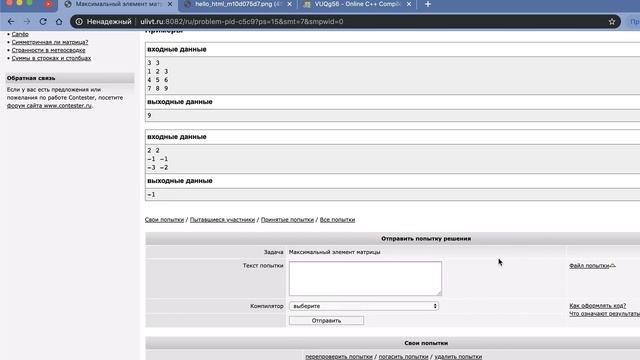Switch to the Online C++ Compiler tab
The width and height of the screenshot is (640, 360).
point(358,4)
